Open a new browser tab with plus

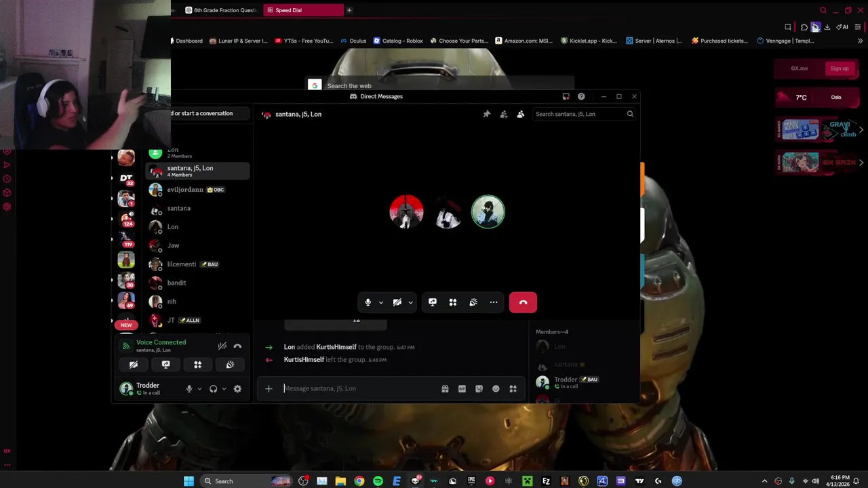coord(349,10)
